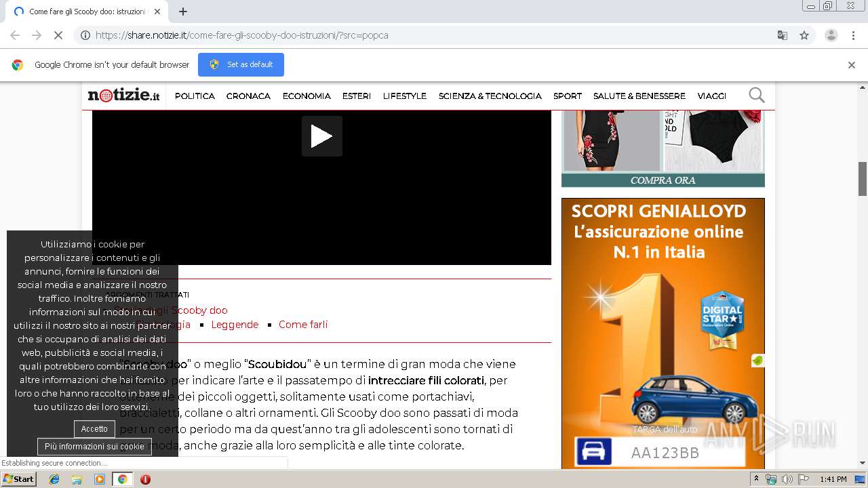Open the ESTERI section
The height and width of the screenshot is (488, 868).
(x=357, y=96)
